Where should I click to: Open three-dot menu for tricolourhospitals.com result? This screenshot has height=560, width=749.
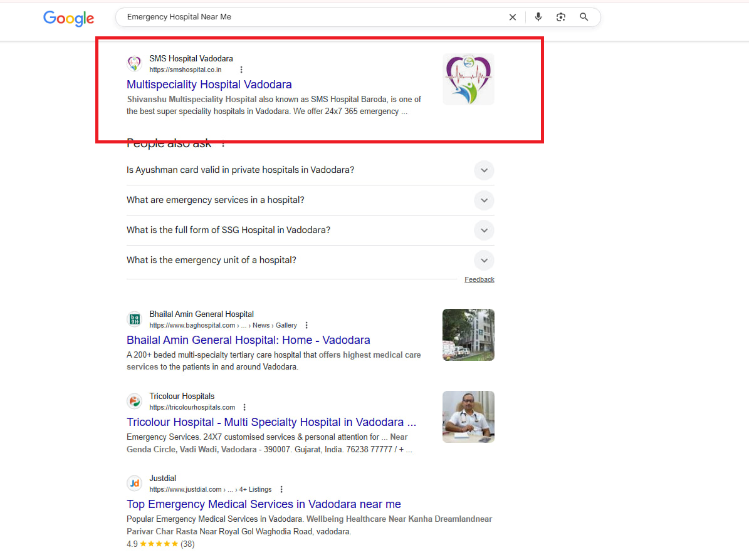(x=244, y=407)
